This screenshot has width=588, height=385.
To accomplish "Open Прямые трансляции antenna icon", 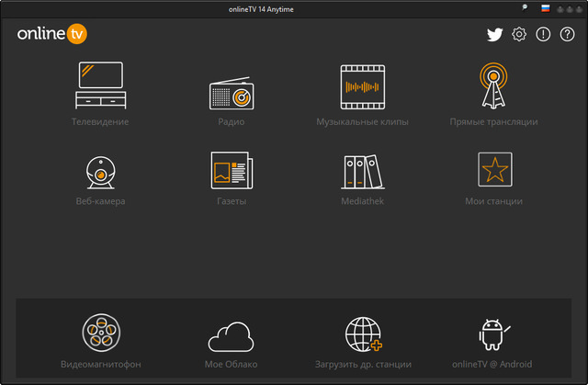I will click(x=493, y=86).
